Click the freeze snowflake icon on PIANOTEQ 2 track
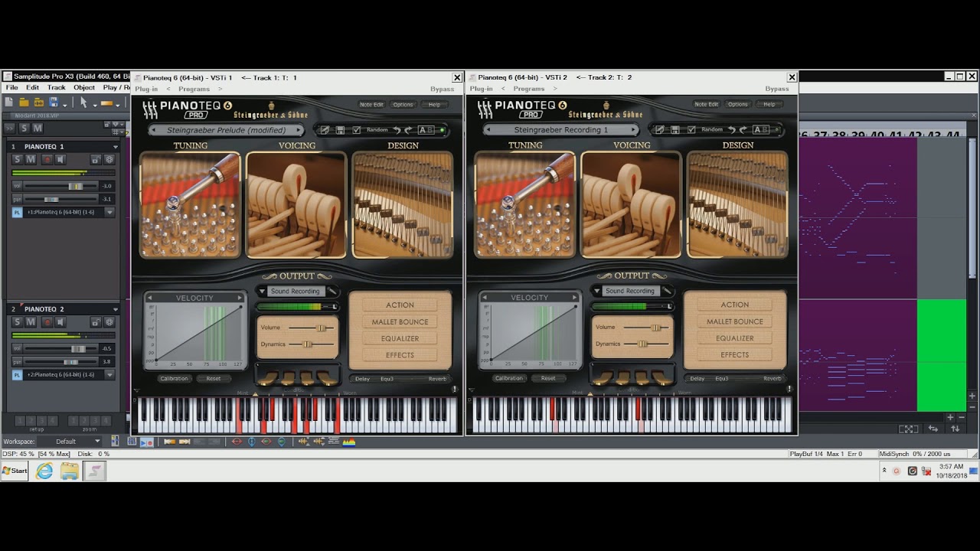This screenshot has height=551, width=980. click(x=109, y=322)
